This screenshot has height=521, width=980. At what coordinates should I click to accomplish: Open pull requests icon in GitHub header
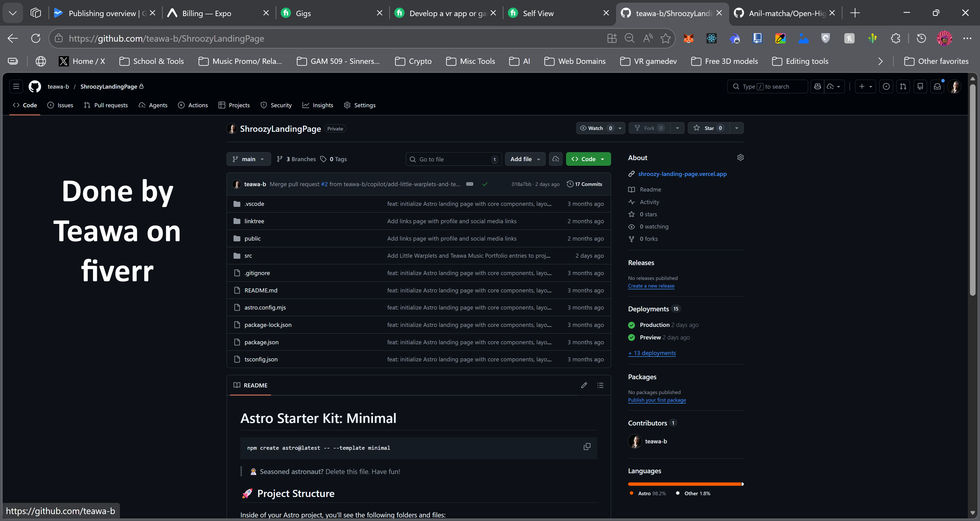coord(903,87)
